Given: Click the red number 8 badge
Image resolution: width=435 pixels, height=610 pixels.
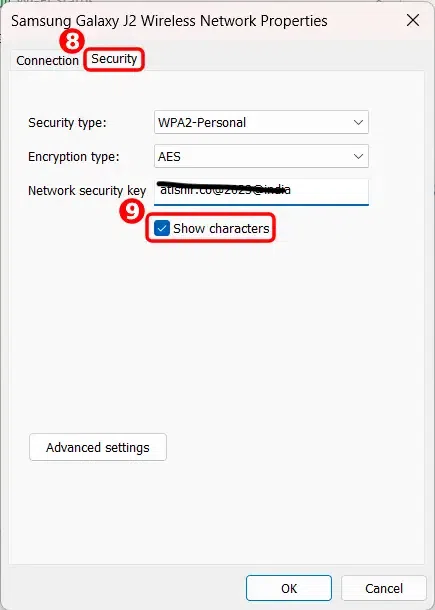Looking at the screenshot, I should (x=72, y=42).
